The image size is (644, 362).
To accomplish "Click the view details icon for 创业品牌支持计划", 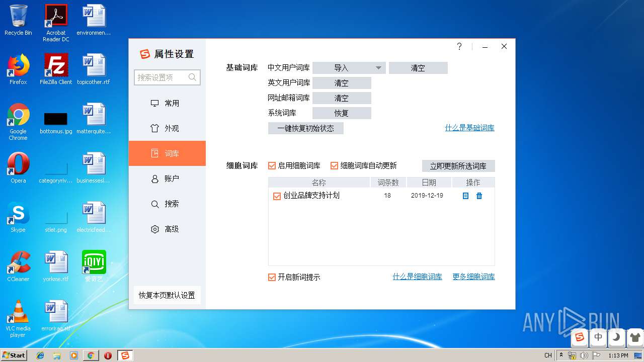I will (x=465, y=196).
